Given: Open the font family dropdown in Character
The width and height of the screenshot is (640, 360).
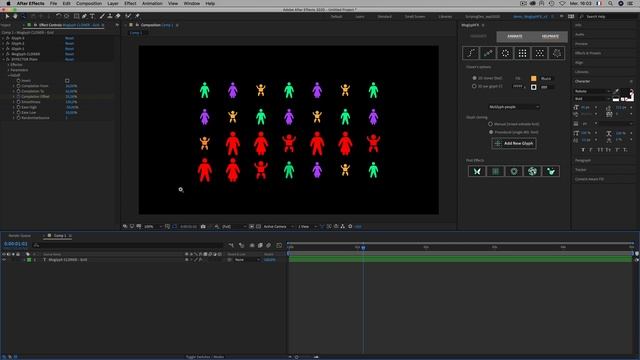Looking at the screenshot, I should (593, 91).
